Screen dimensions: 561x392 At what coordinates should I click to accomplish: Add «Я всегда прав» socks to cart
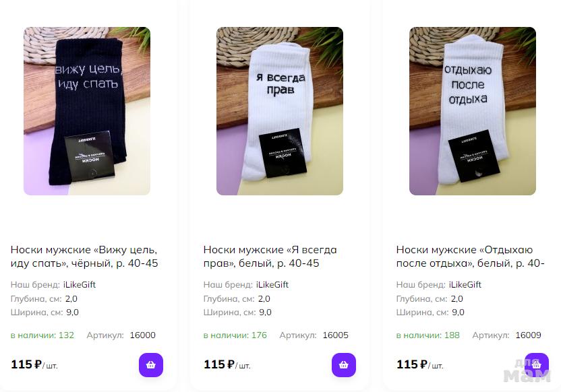pyautogui.click(x=343, y=365)
